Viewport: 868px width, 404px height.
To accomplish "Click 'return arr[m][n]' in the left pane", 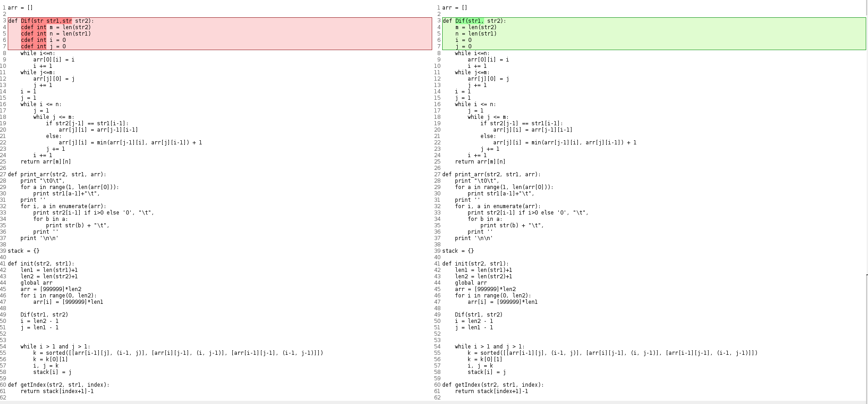I will click(46, 162).
